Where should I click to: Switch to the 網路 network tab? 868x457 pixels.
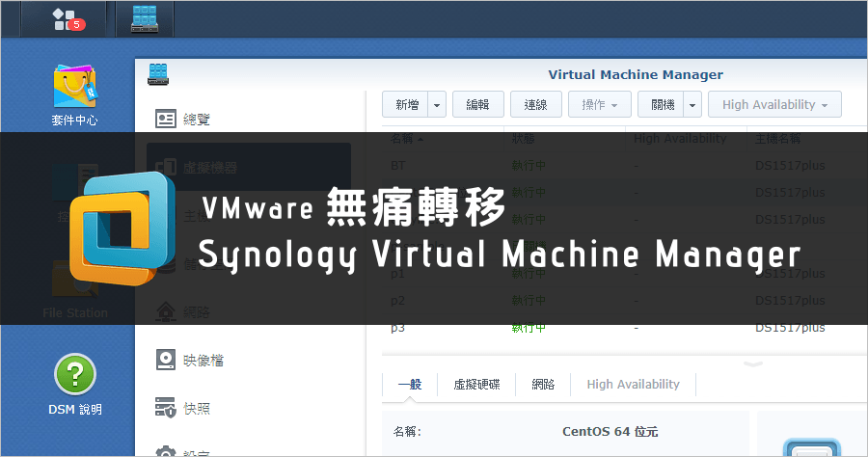543,385
